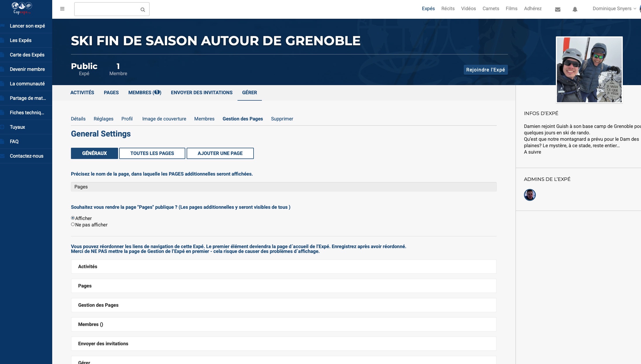Click the Activités navigation order row

tap(283, 267)
